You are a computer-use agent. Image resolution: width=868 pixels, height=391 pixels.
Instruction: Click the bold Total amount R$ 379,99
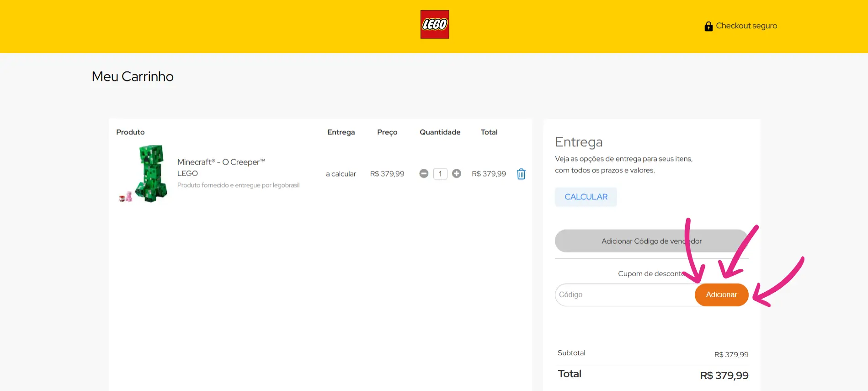coord(724,376)
